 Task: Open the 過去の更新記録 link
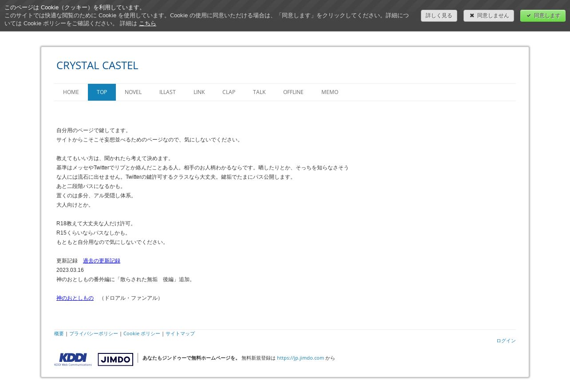coord(102,261)
